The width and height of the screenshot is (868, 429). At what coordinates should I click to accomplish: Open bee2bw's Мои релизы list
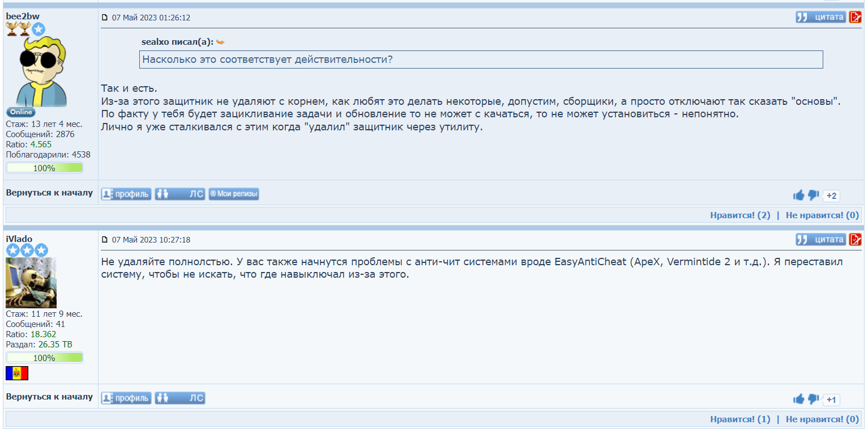tap(233, 194)
